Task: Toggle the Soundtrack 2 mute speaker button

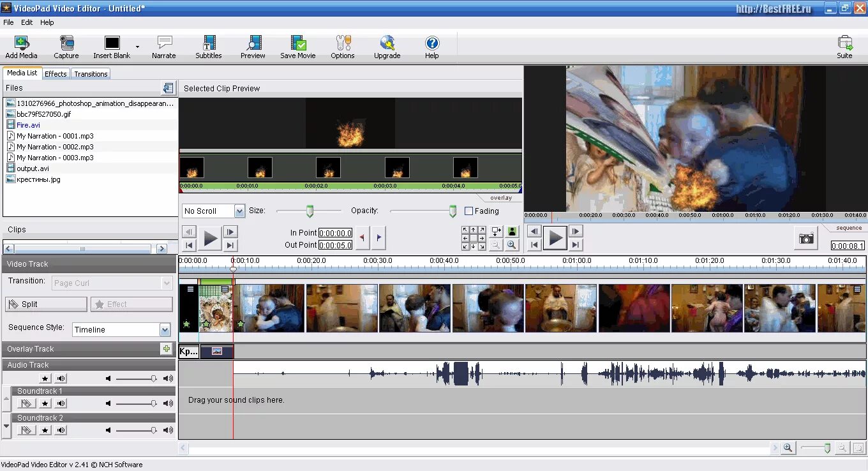Action: (x=61, y=430)
